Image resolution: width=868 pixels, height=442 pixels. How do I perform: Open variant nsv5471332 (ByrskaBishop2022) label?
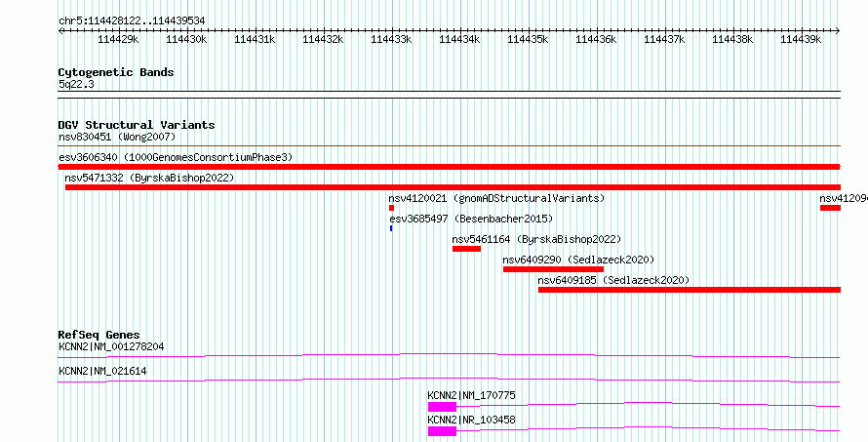149,178
